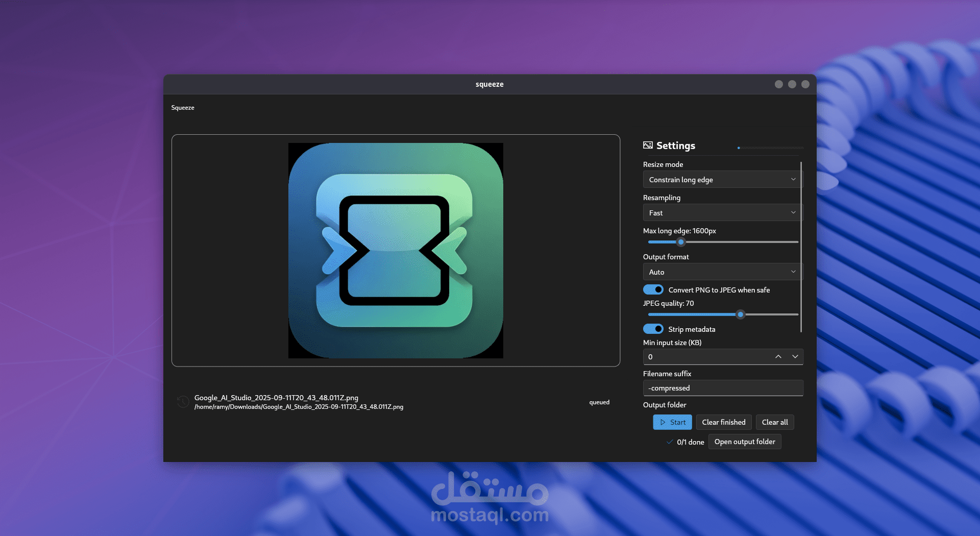Click the "Output folder" label
The width and height of the screenshot is (980, 536).
(665, 405)
